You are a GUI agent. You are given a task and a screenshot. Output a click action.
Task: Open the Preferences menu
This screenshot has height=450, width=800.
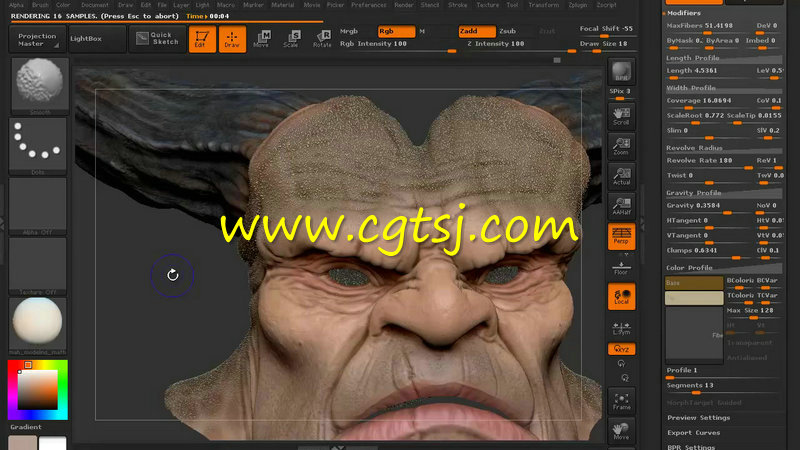coord(368,5)
